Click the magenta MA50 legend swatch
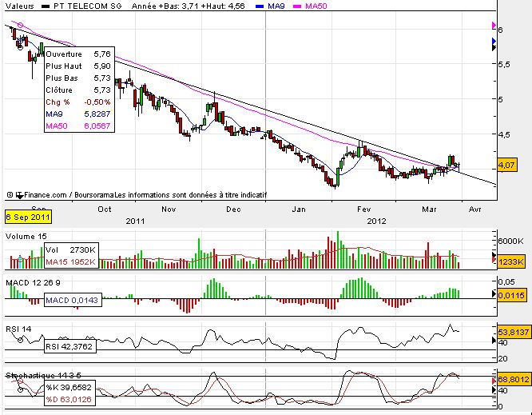Image resolution: width=532 pixels, height=415 pixels. pos(297,6)
